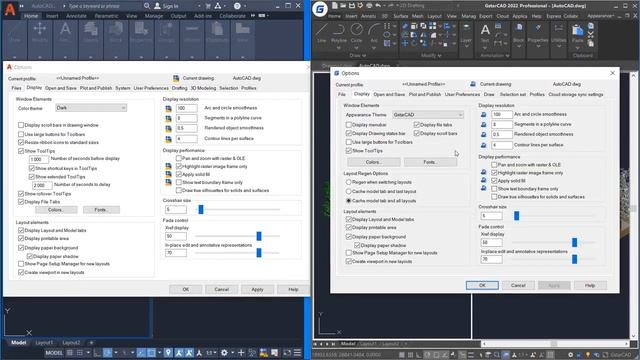
Task: Click OK in the GstarCAD Options dialog
Action: click(x=482, y=285)
